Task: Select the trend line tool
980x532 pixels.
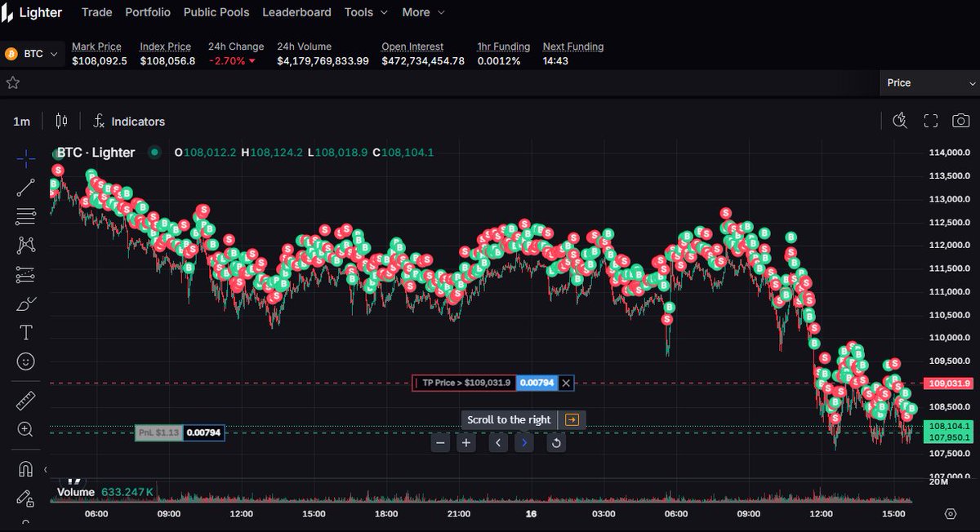Action: tap(25, 187)
